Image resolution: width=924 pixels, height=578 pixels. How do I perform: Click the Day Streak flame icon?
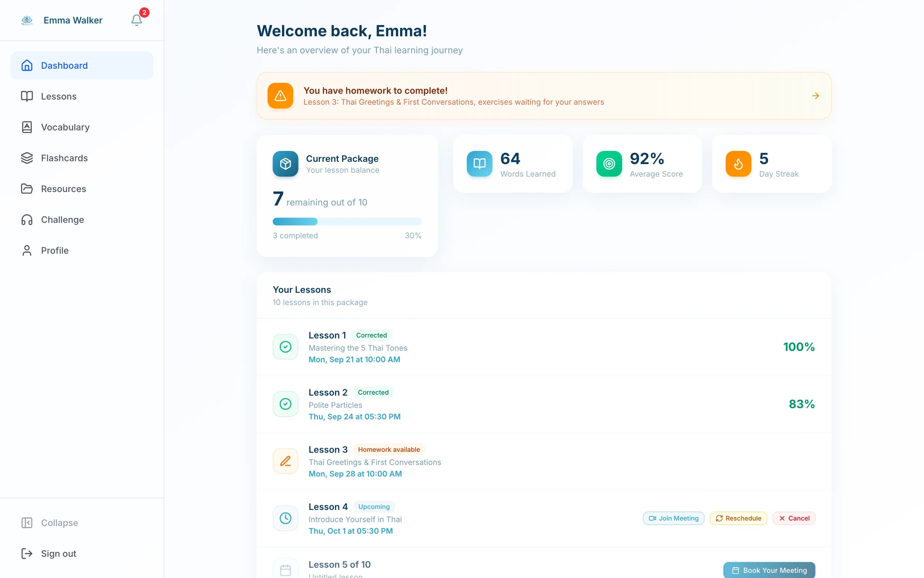coord(739,164)
